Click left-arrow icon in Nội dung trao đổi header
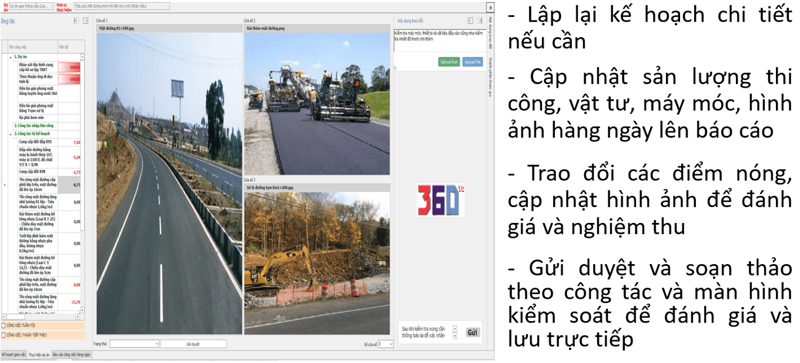 click(470, 20)
